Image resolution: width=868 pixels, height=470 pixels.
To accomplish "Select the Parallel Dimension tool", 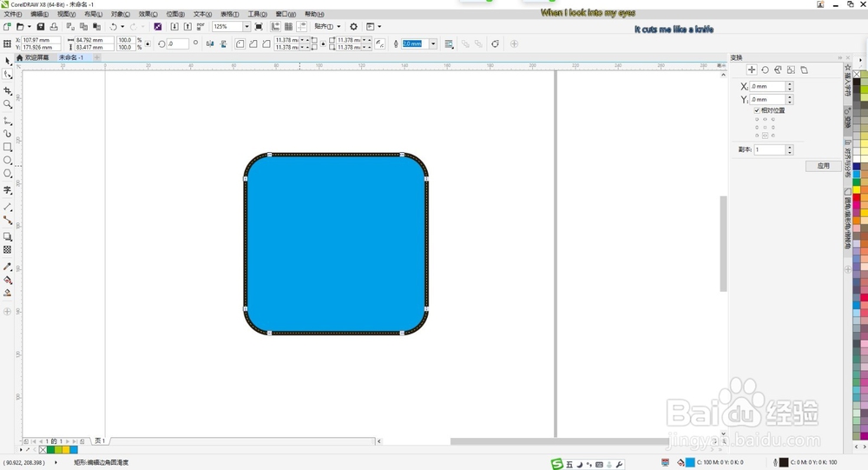I will tap(8, 207).
